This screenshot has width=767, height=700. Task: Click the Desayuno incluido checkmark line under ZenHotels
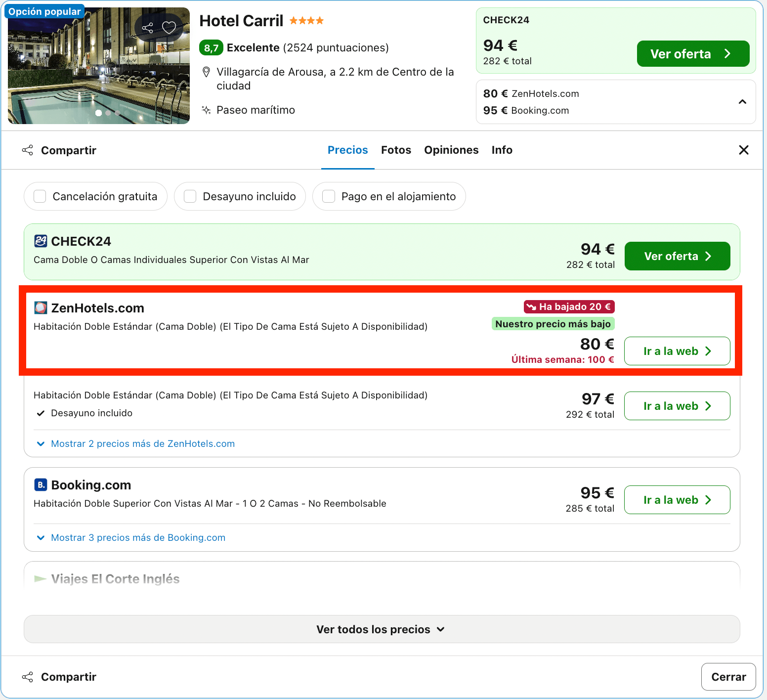85,413
